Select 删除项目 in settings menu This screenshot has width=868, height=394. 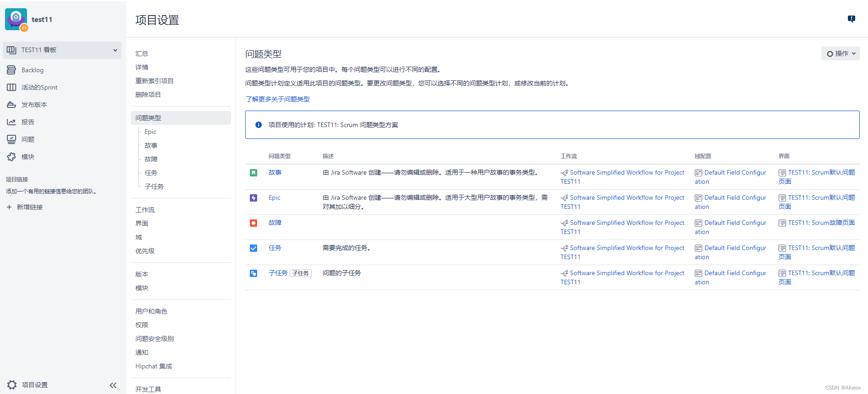[x=148, y=95]
